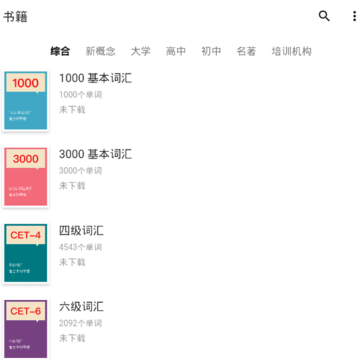Tap the teal CET-4 book cover
Viewport: 360px width, 360px height.
(x=26, y=253)
